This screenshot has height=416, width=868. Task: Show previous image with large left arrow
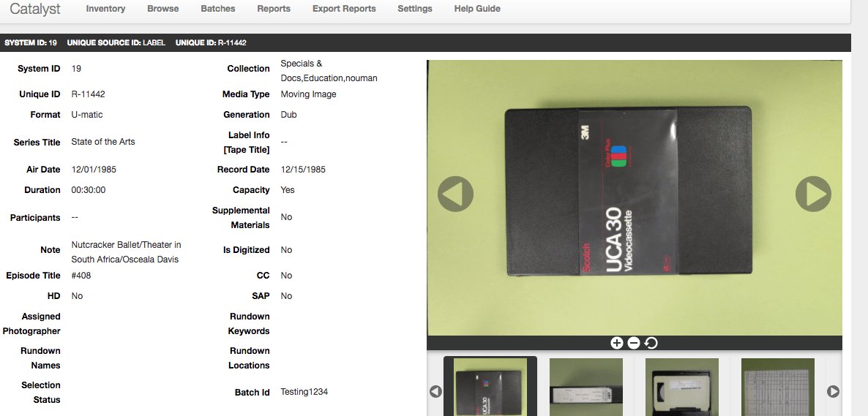coord(455,194)
